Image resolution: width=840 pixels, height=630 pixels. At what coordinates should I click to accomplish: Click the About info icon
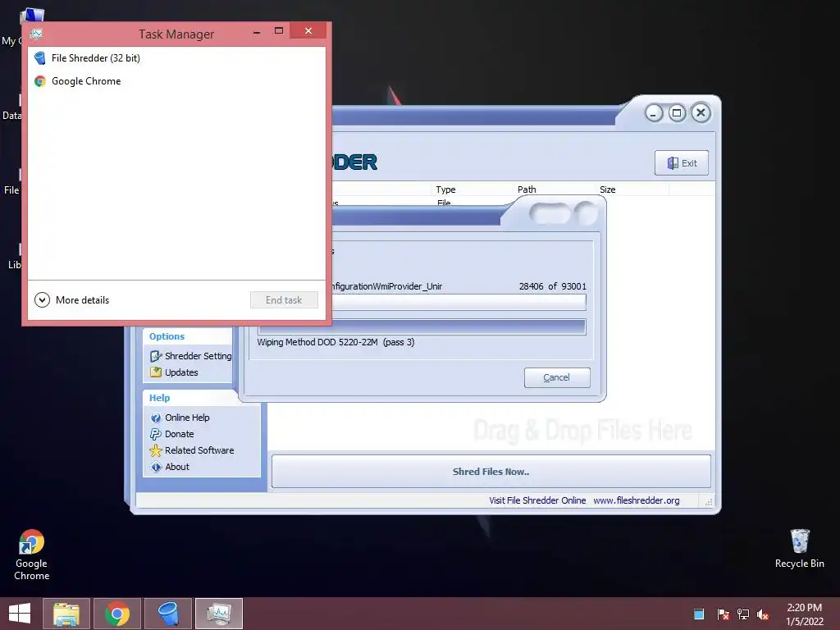point(156,467)
